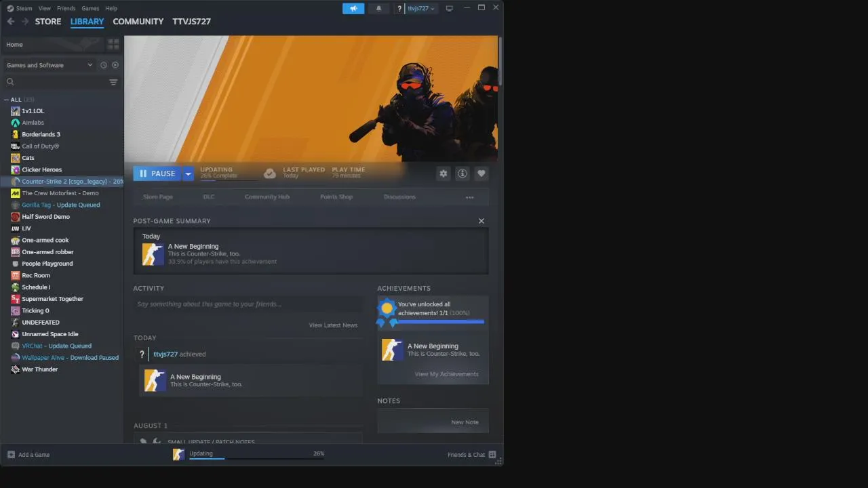Image resolution: width=868 pixels, height=488 pixels.
Task: Go to the COMMUNITY tab
Action: 138,22
